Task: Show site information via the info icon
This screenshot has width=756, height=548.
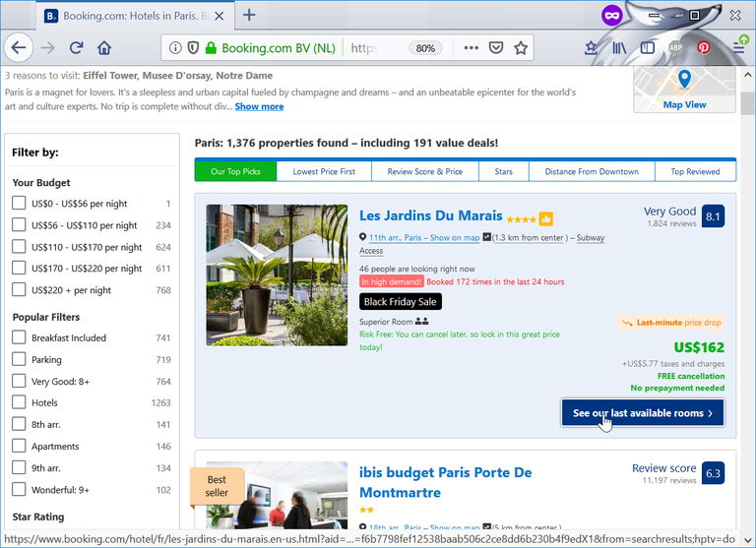Action: tap(175, 47)
